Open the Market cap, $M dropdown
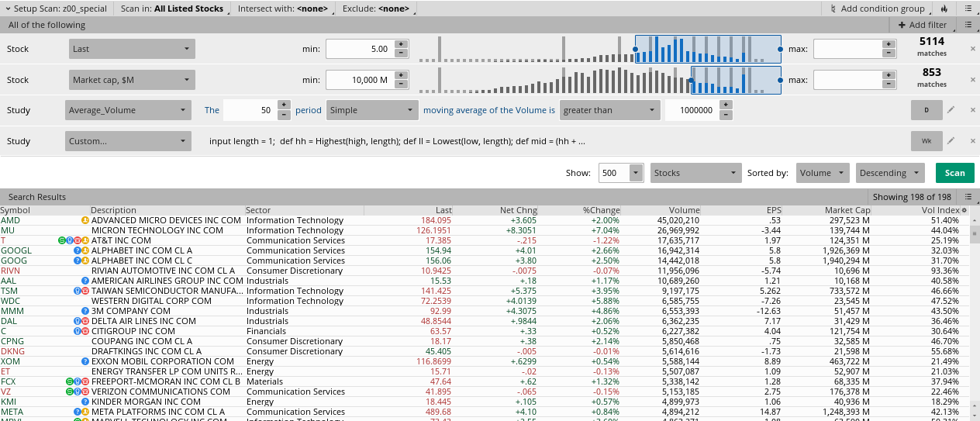Screen dimensions: 980x421 [131, 79]
